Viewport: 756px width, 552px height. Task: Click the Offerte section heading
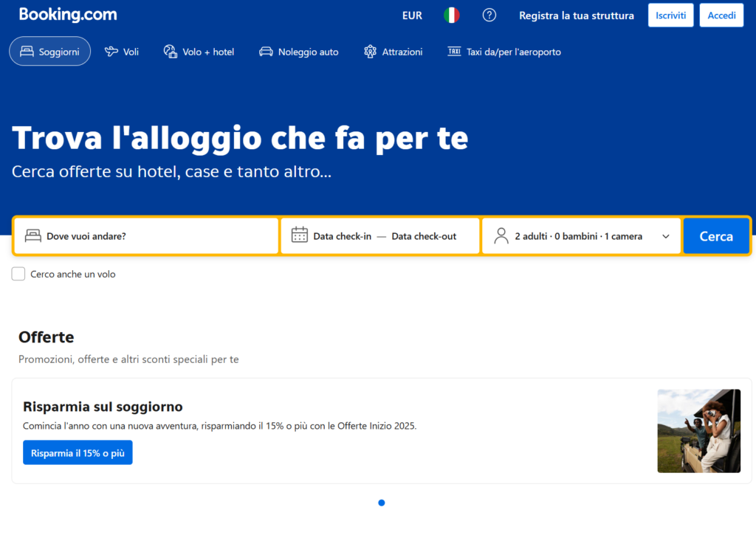tap(47, 337)
